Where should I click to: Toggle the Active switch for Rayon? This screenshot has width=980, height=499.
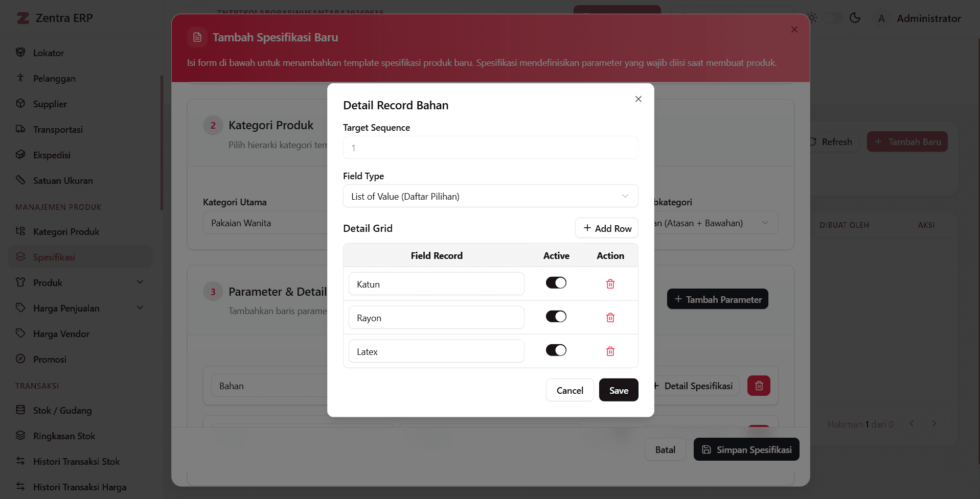[x=556, y=317]
